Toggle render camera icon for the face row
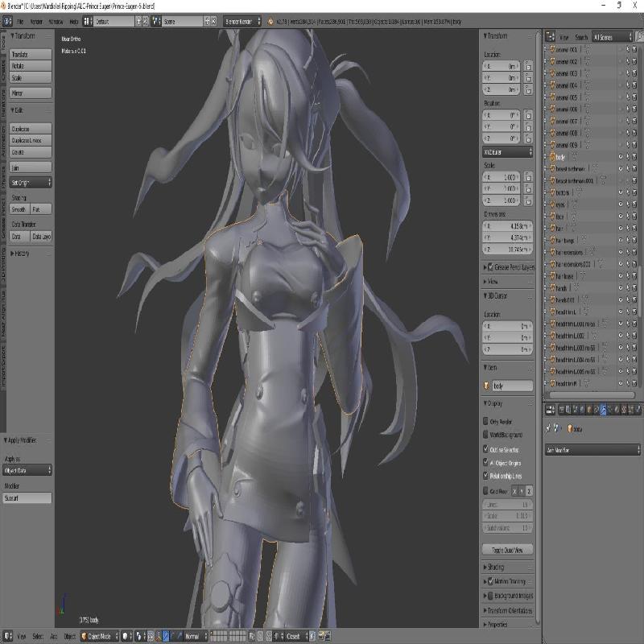644x644 pixels. click(x=634, y=216)
